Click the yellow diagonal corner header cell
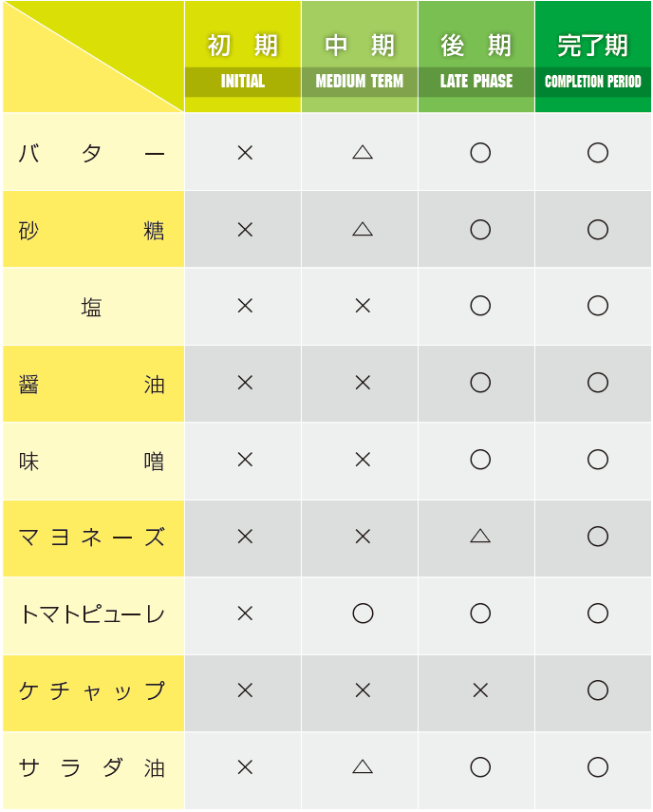The image size is (653, 812). (x=93, y=57)
